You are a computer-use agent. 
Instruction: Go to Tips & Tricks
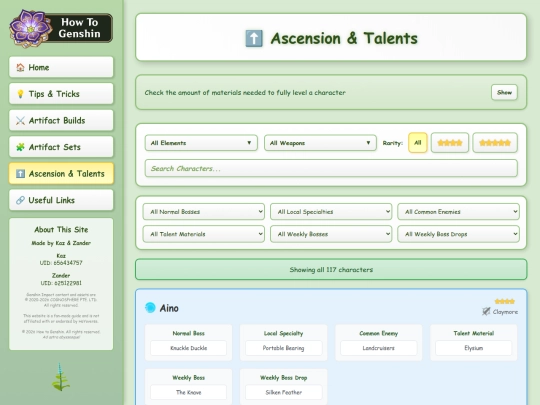pos(61,94)
